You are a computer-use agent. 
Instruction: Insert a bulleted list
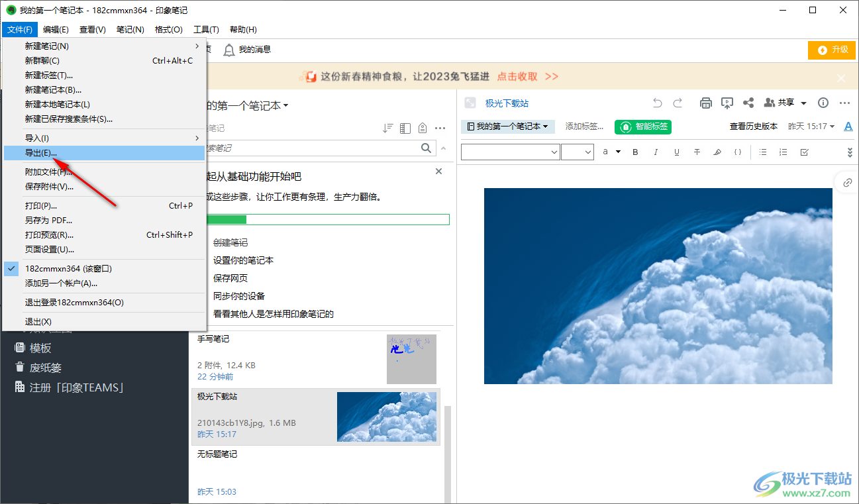click(763, 152)
